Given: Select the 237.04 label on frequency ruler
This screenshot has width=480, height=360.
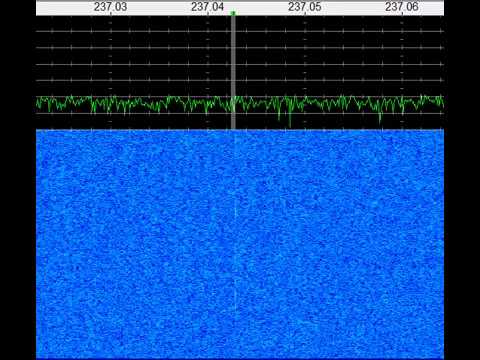Looking at the screenshot, I should point(207,7).
